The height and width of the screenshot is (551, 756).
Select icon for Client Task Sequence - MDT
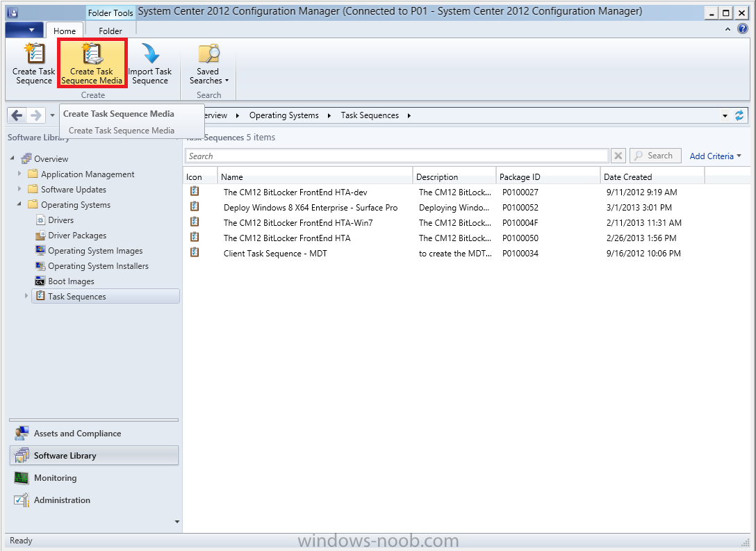(195, 253)
